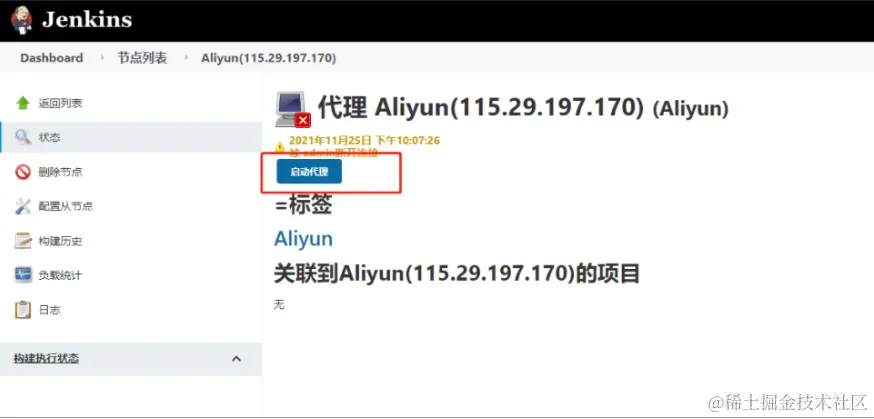Open the Aliyun label link
874x419 pixels.
[303, 238]
